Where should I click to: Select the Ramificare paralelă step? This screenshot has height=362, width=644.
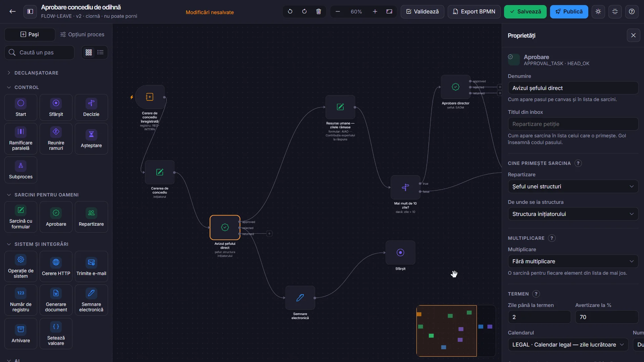tap(21, 139)
